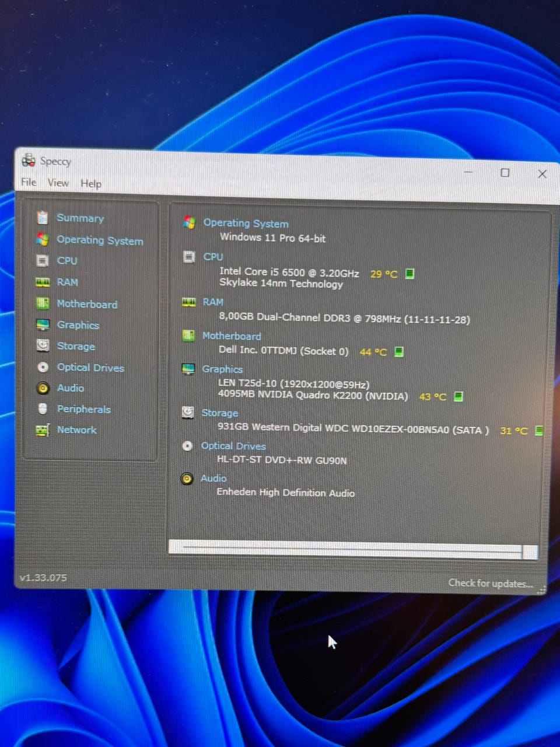
Task: Click the Motherboard icon in sidebar
Action: pos(43,303)
